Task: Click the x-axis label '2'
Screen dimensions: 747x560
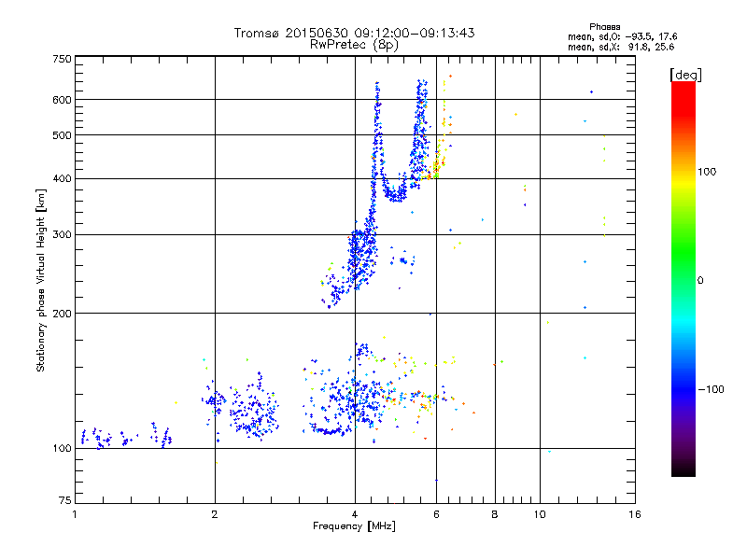Action: coord(215,514)
